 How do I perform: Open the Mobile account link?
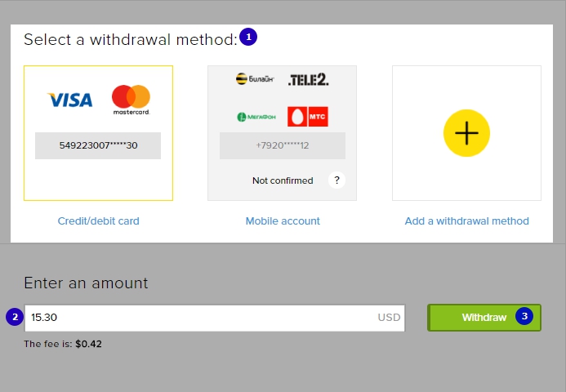[x=283, y=220]
